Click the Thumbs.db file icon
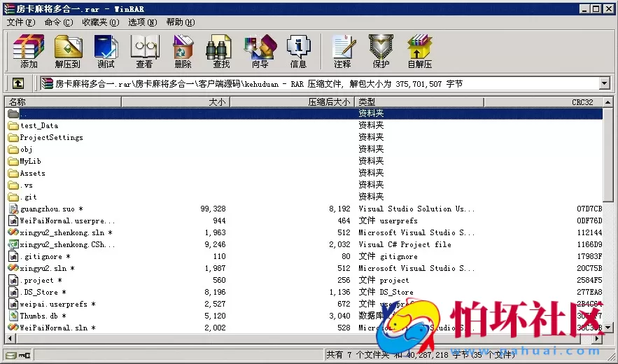This screenshot has height=364, width=618. (x=13, y=316)
